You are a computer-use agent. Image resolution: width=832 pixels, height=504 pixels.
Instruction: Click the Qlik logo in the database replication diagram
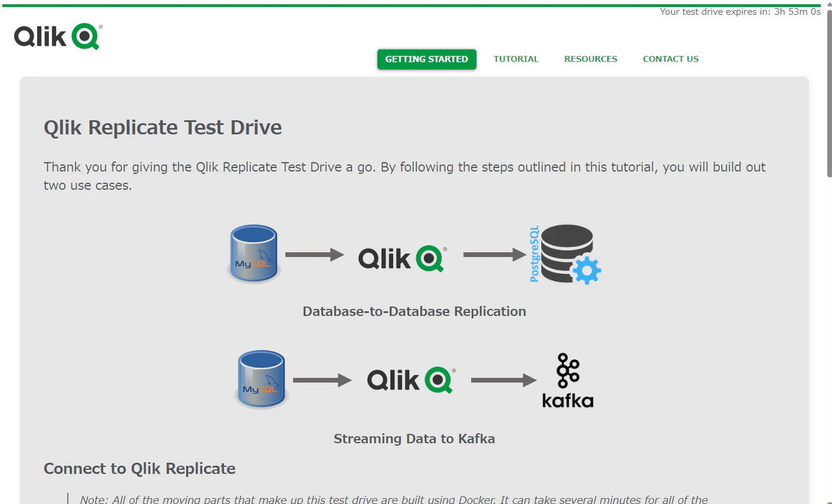tap(402, 258)
